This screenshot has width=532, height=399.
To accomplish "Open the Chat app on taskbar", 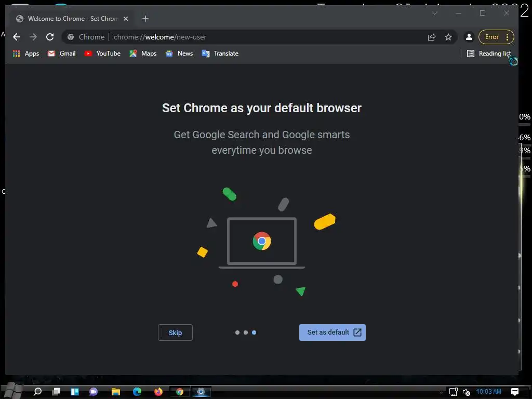I will (x=94, y=392).
